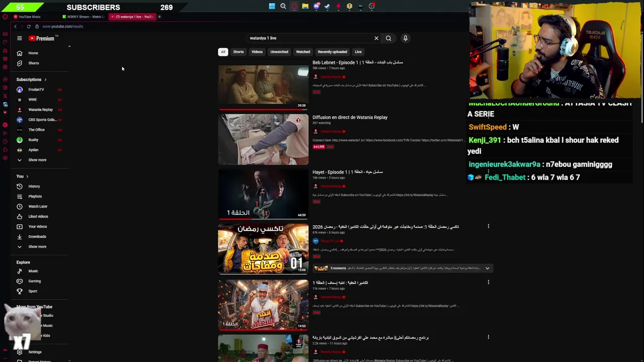Select the Watched filter chip
The width and height of the screenshot is (644, 362).
(303, 52)
